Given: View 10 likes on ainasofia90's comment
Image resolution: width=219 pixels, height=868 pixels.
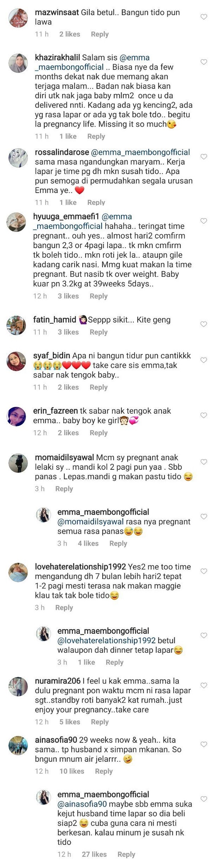Looking at the screenshot, I should pos(72,771).
